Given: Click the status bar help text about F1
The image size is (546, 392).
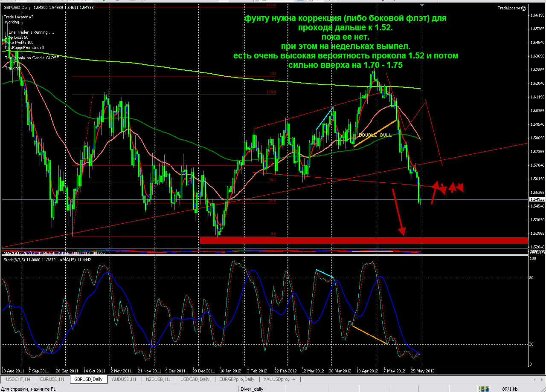Looking at the screenshot, I should coord(28,389).
